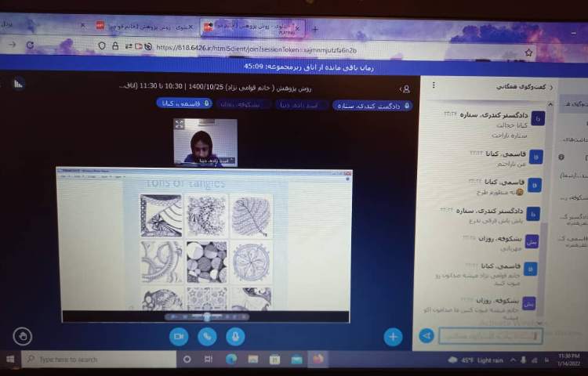This screenshot has width=588, height=376.
Task: Bookmark page with star icon
Action: click(x=528, y=52)
